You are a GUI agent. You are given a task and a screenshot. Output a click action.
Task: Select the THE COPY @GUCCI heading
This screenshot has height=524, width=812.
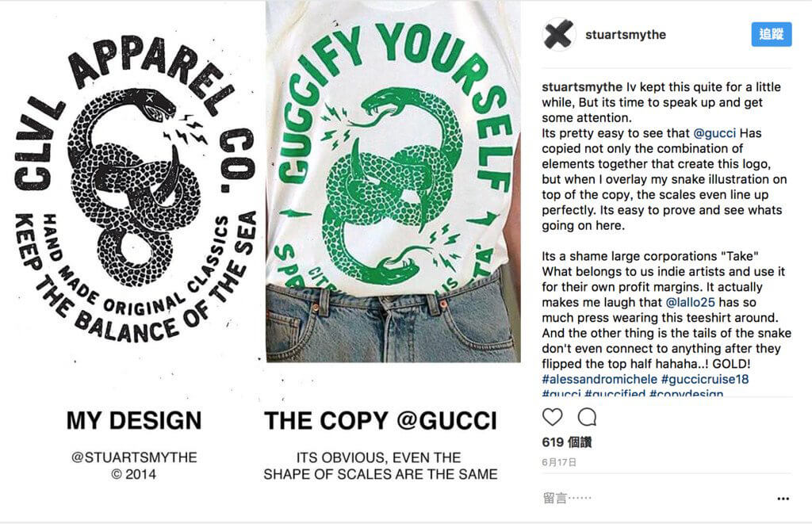381,420
